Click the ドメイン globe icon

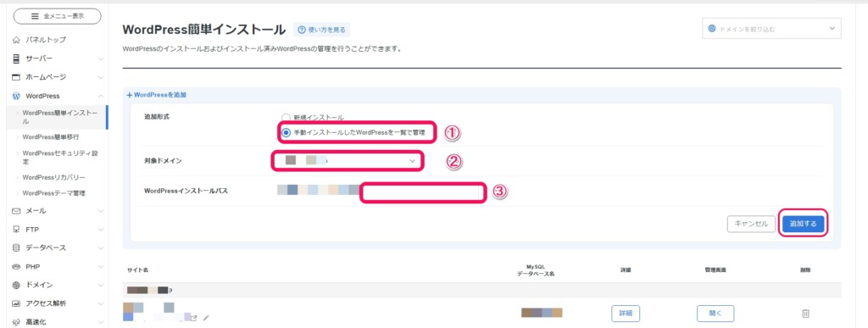16,285
